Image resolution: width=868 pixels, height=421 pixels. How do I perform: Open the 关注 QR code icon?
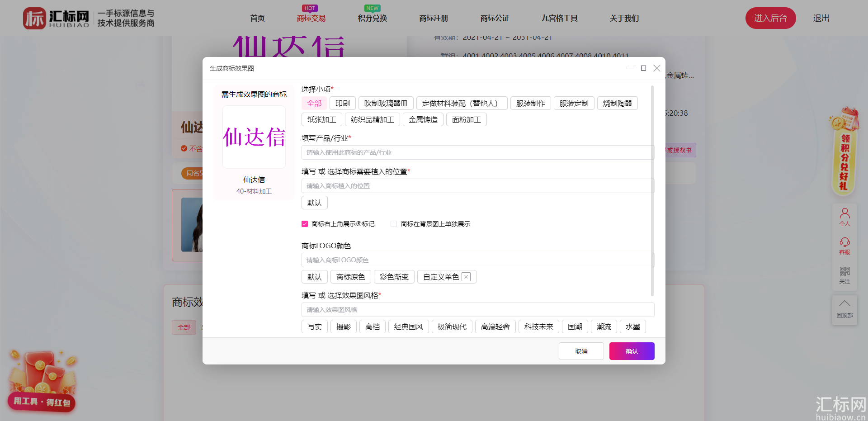(844, 275)
